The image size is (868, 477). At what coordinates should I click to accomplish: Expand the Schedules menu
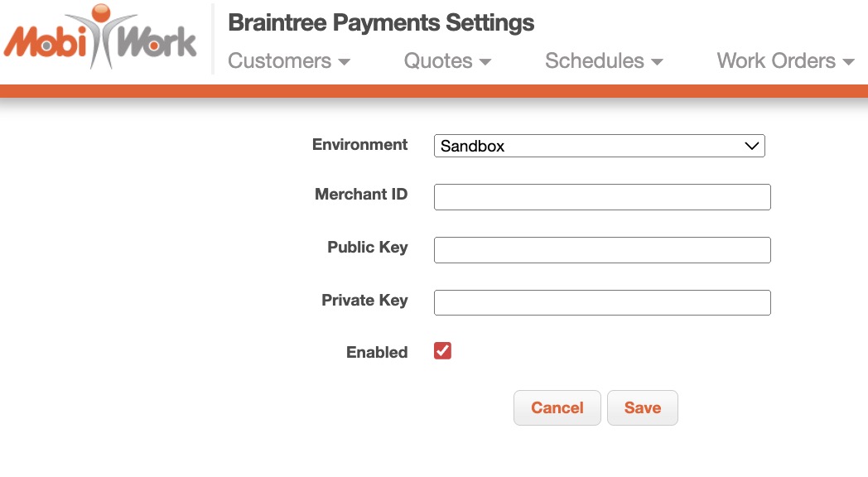(x=594, y=61)
